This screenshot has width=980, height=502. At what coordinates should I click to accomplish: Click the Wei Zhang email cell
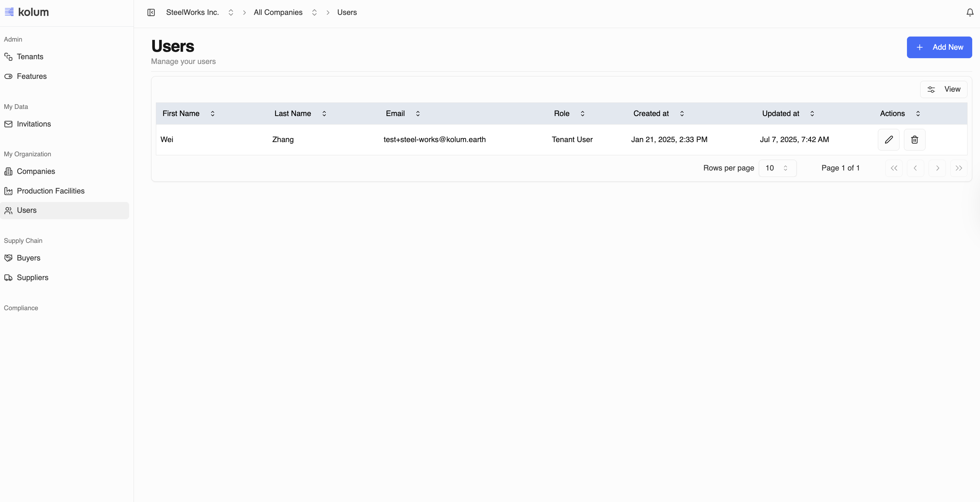tap(435, 140)
